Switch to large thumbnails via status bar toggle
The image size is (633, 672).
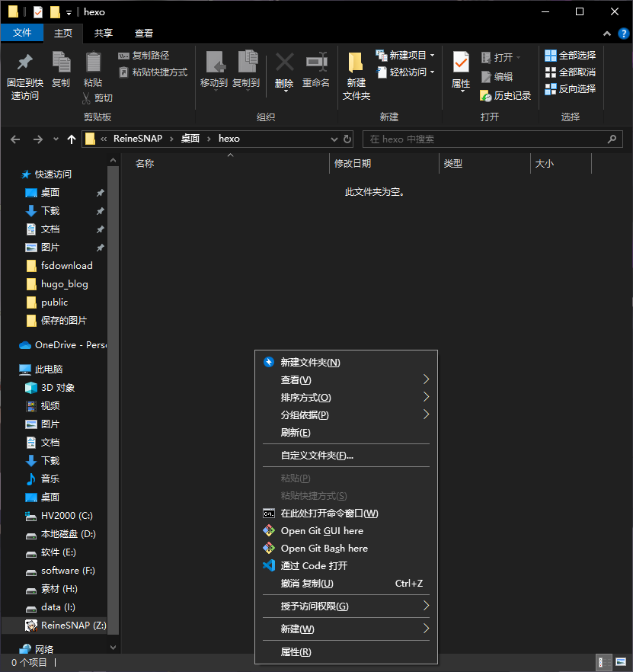[x=621, y=662]
